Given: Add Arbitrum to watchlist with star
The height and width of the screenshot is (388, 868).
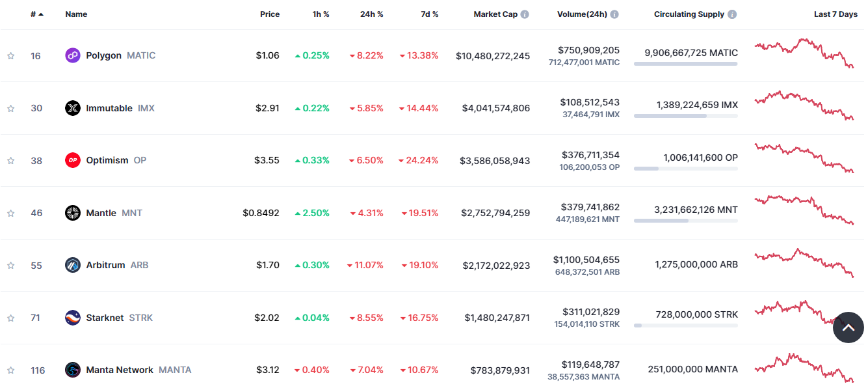Looking at the screenshot, I should click(10, 266).
